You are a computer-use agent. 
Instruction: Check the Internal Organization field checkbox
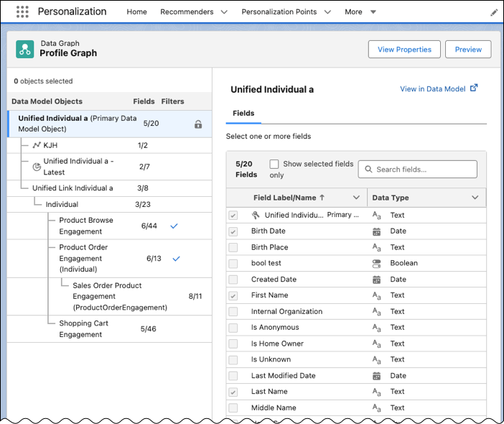233,311
